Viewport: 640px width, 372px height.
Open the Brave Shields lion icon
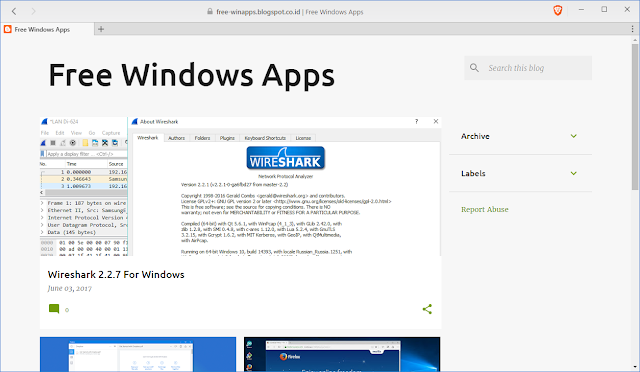(x=558, y=11)
